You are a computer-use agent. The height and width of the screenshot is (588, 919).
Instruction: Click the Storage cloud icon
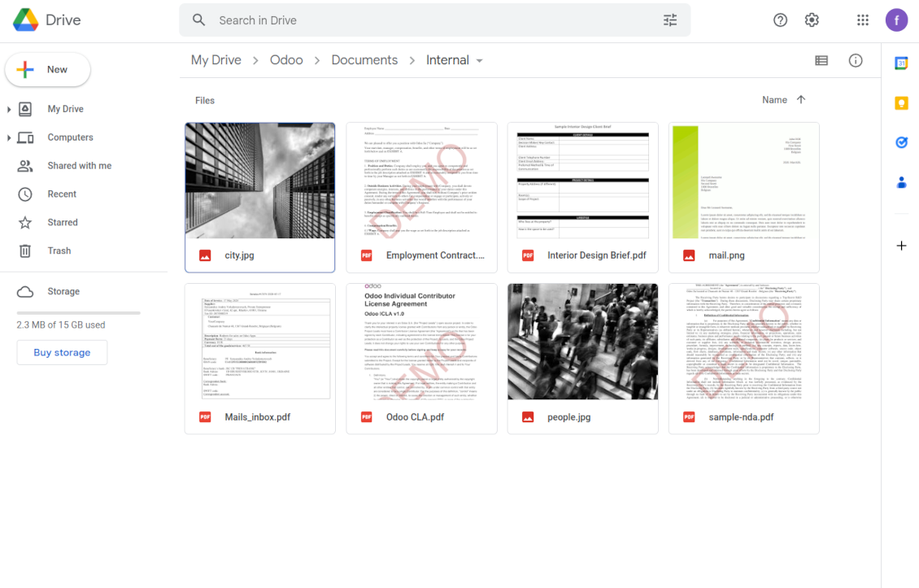25,291
